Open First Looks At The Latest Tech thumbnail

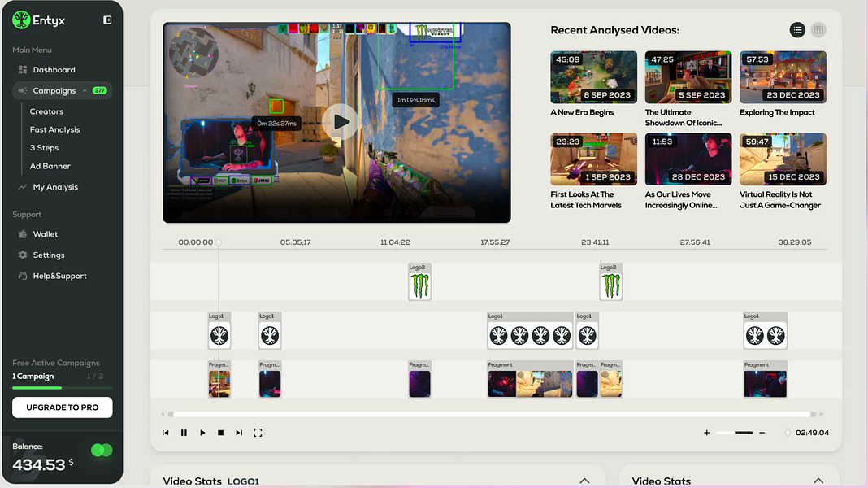[x=593, y=159]
